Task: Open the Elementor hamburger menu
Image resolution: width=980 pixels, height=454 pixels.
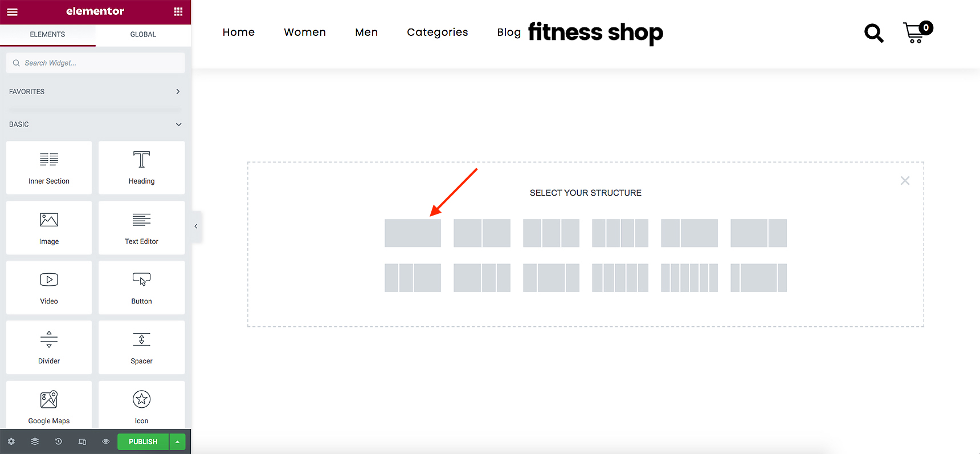Action: coord(12,11)
